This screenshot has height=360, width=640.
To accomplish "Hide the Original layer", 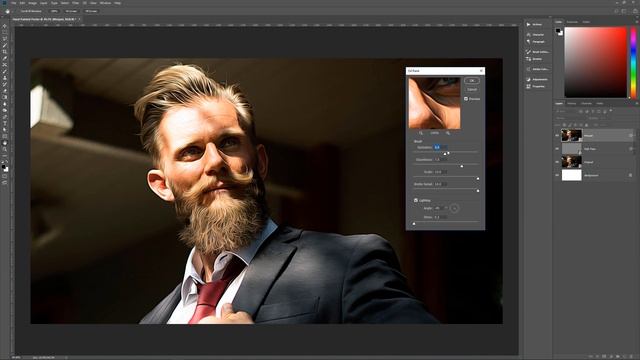I will click(557, 162).
